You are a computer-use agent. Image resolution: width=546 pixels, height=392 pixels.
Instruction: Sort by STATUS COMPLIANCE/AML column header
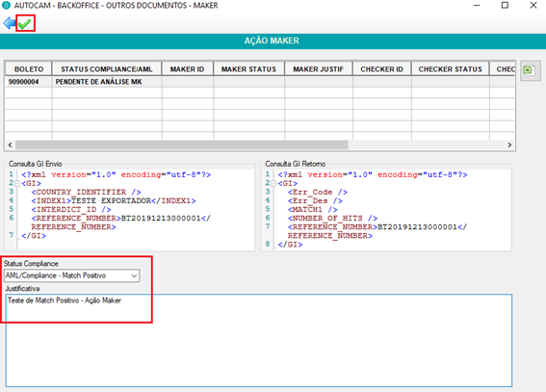(107, 69)
